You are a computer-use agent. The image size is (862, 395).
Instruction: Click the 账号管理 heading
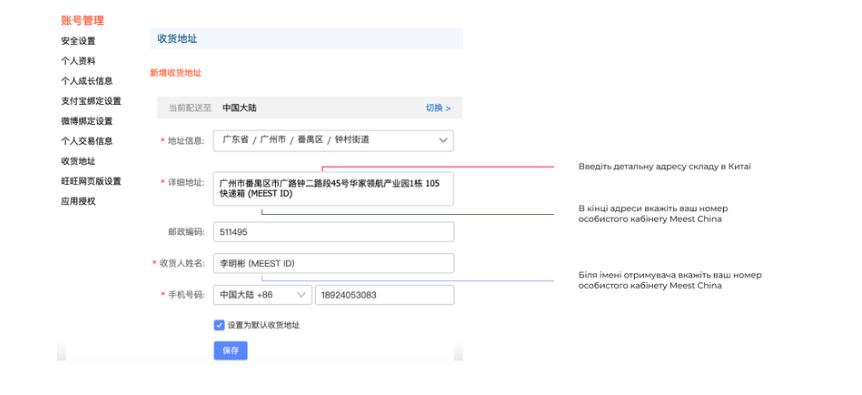(x=82, y=21)
